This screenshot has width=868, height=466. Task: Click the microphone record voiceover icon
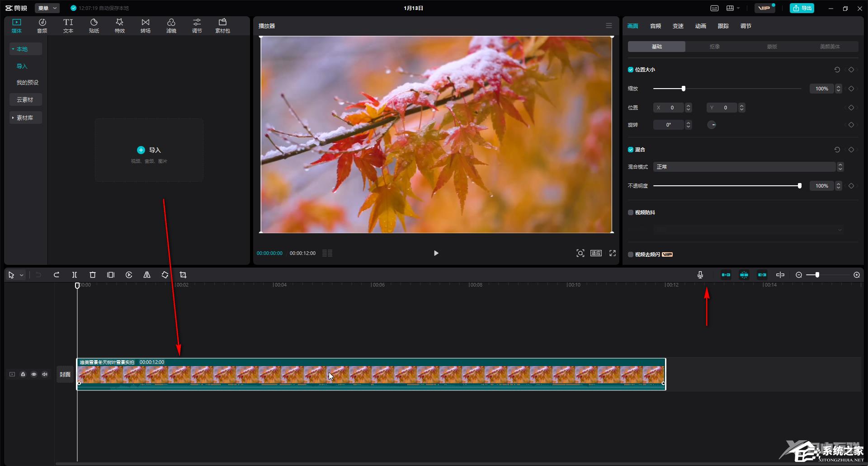coord(700,275)
